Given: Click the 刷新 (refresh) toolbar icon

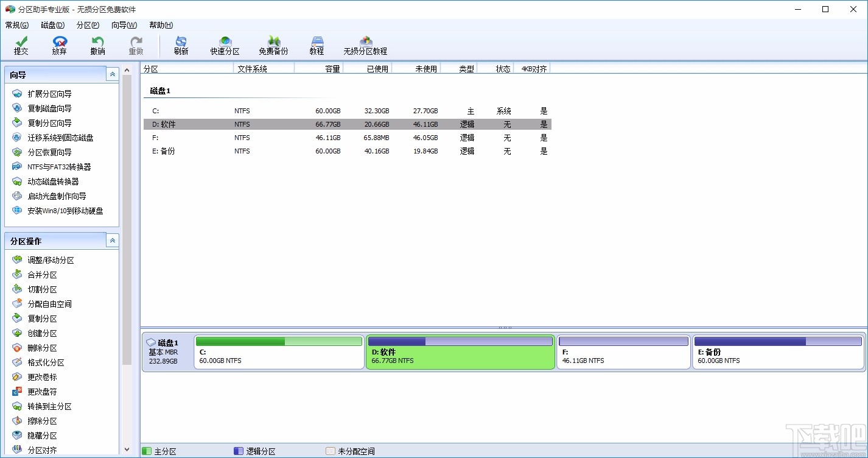Looking at the screenshot, I should pyautogui.click(x=181, y=46).
